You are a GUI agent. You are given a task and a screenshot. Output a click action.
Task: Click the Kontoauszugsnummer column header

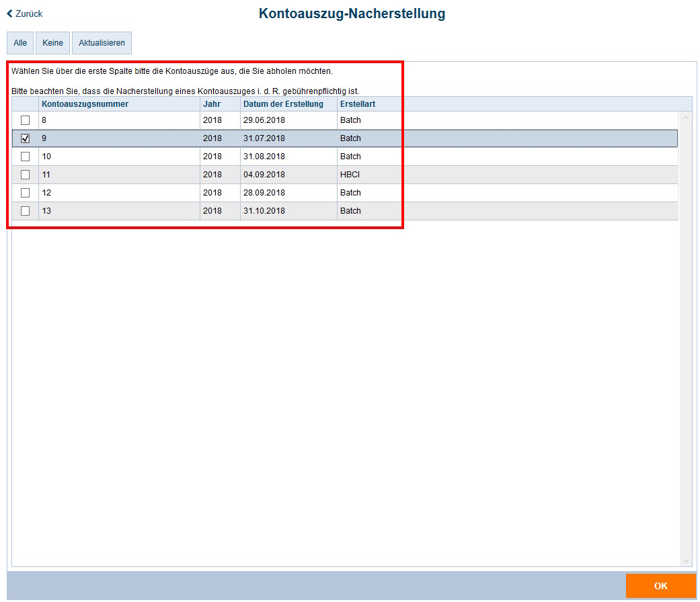pos(85,103)
